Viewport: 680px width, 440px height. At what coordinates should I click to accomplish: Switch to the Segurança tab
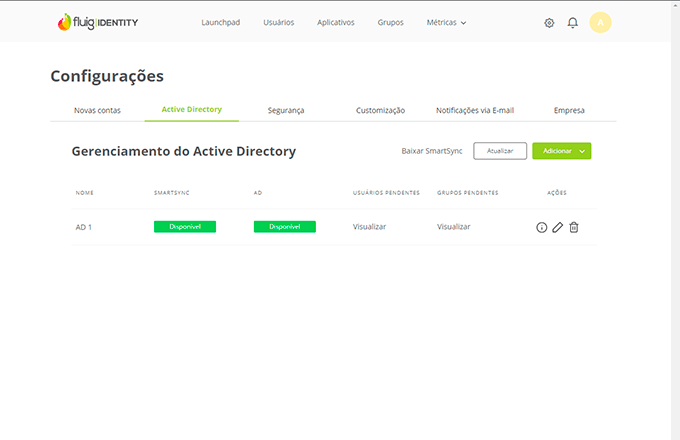(286, 111)
